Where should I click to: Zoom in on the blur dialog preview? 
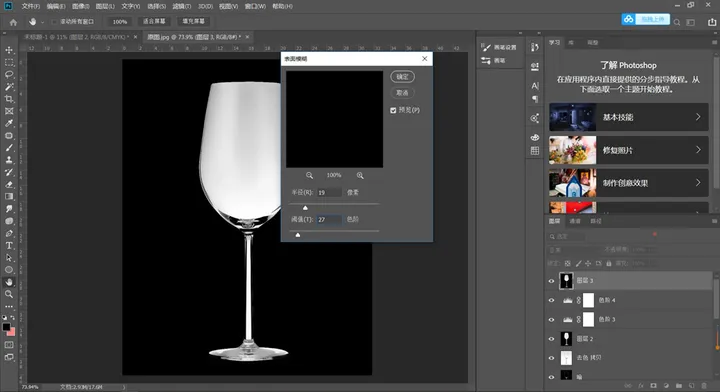(360, 175)
